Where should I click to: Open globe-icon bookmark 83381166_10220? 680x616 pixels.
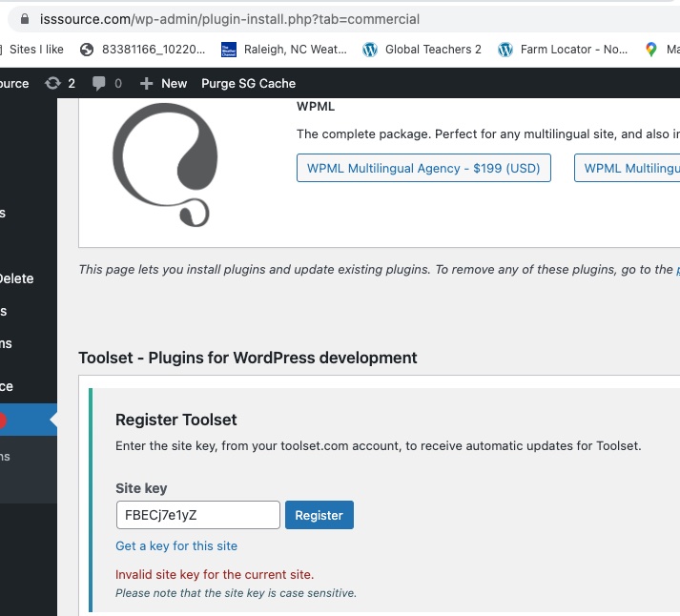[x=87, y=50]
